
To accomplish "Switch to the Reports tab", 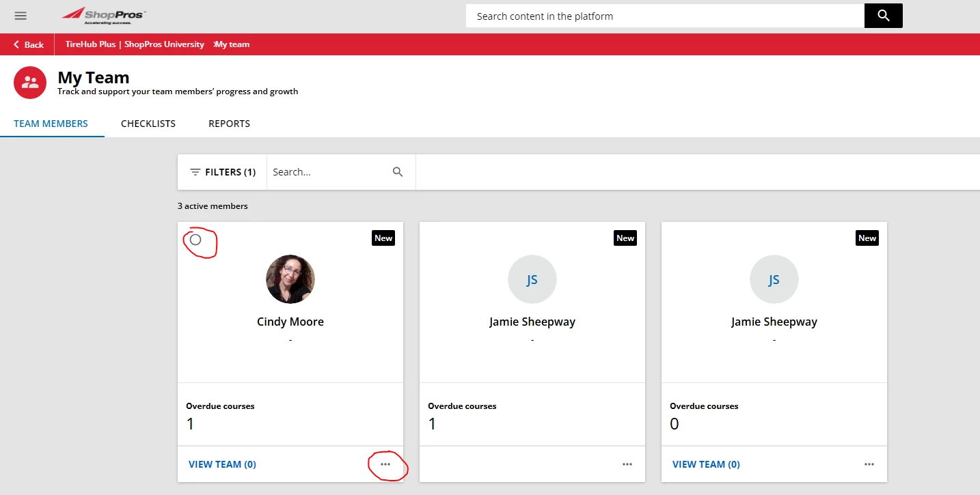I will [x=229, y=124].
